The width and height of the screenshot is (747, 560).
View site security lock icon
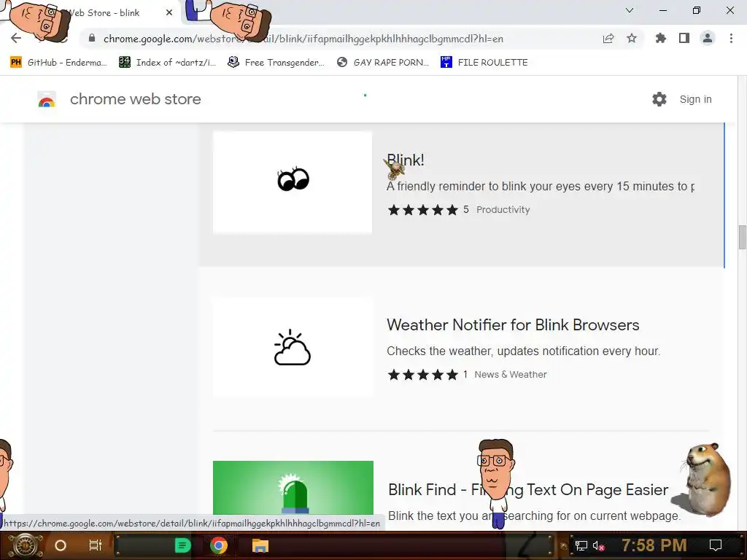point(92,39)
